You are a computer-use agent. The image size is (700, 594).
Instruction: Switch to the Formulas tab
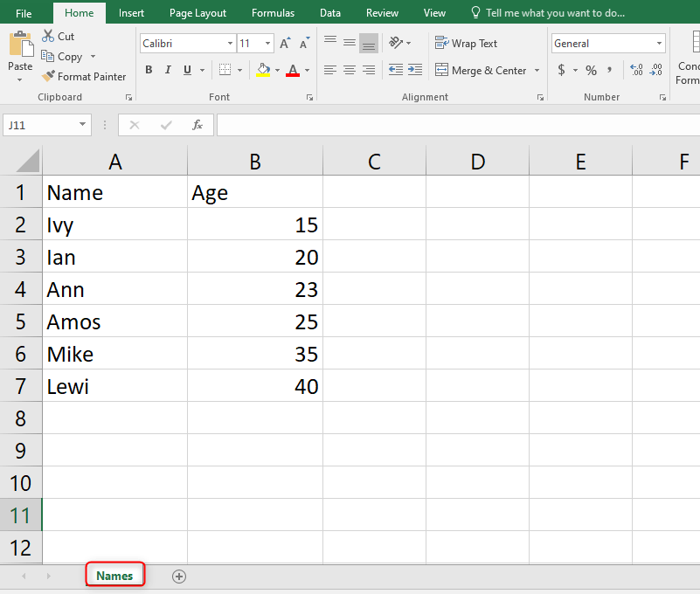coord(273,13)
